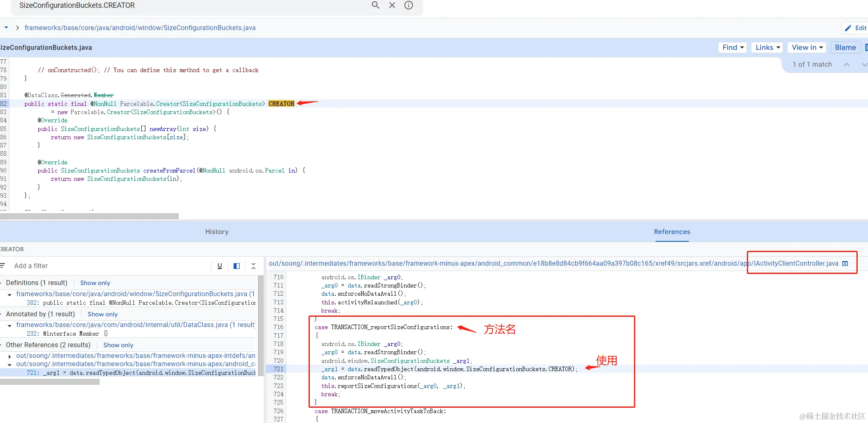Click line number 721 in preview gutter
This screenshot has width=868, height=423.
278,369
